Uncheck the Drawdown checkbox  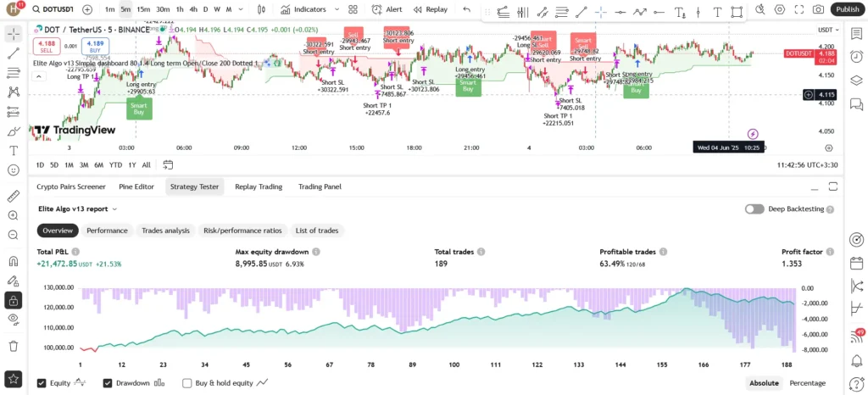tap(108, 383)
